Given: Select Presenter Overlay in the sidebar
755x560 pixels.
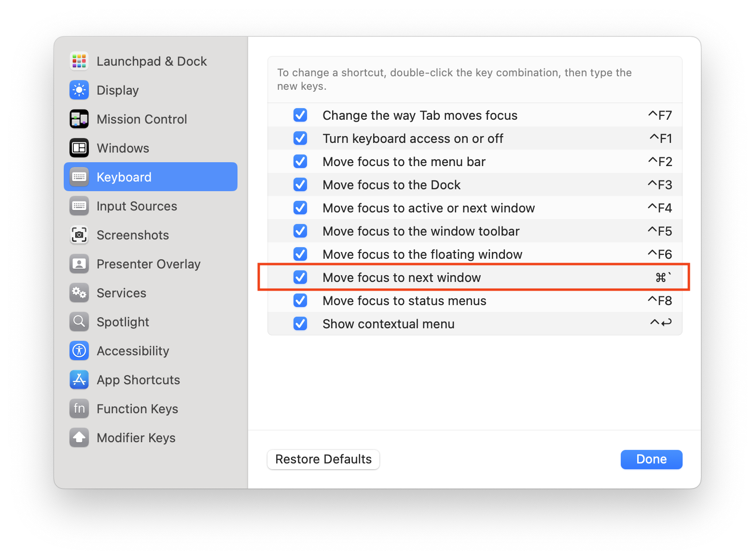Looking at the screenshot, I should click(148, 264).
